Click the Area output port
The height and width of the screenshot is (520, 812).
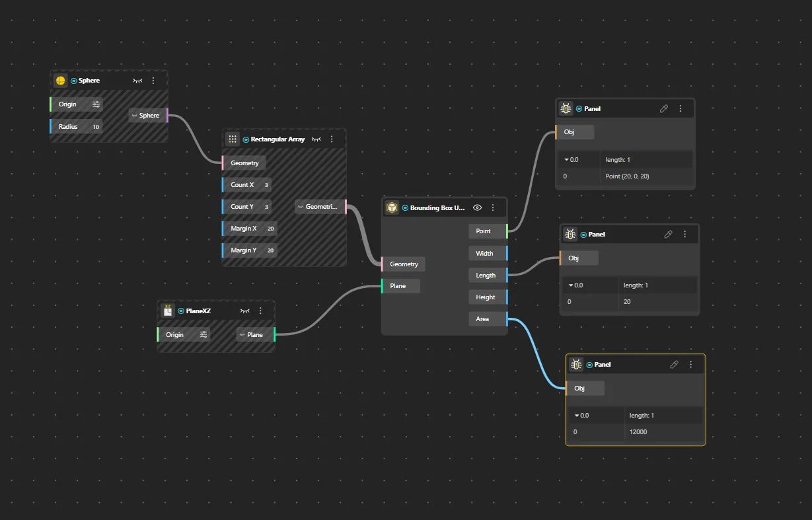[x=488, y=319]
